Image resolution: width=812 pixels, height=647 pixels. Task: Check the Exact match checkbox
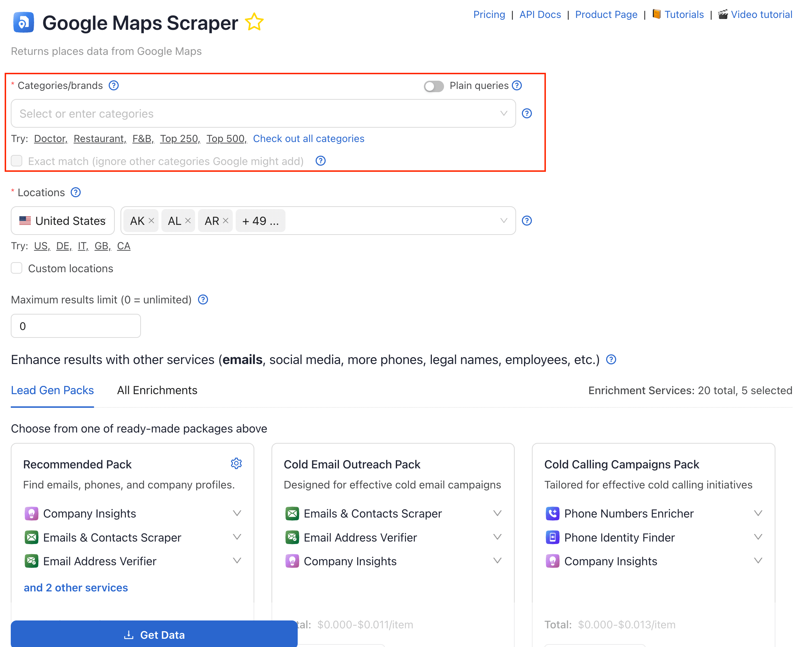point(16,161)
